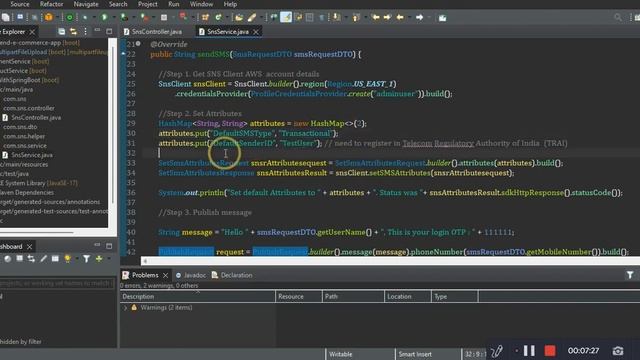
Task: Select JRE System Library node
Action: (x=39, y=183)
